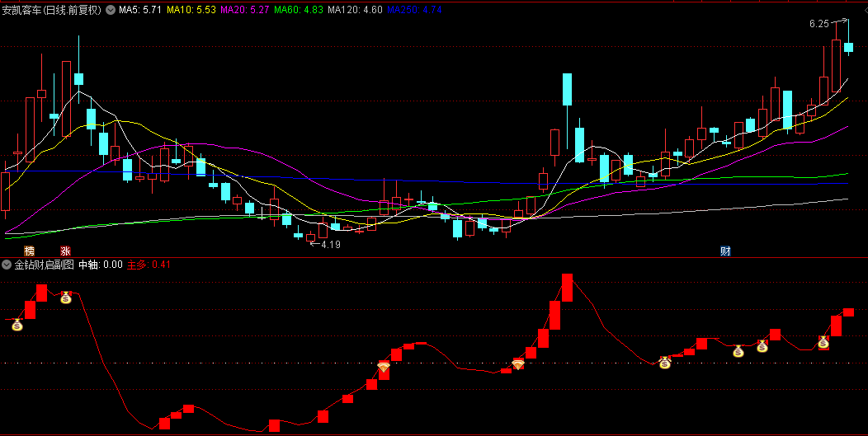
Task: Click the 中轴: 0.00 value label
Action: coord(100,265)
